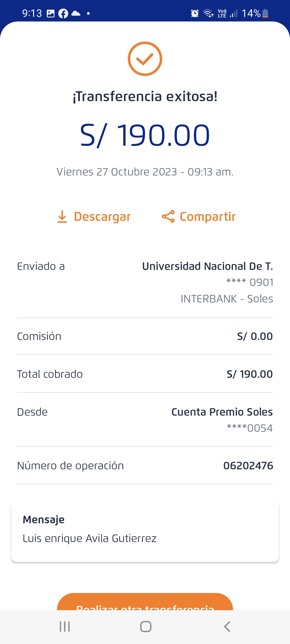Viewport: 290px width, 644px height.
Task: Tap the battery indicator in status bar
Action: click(265, 13)
